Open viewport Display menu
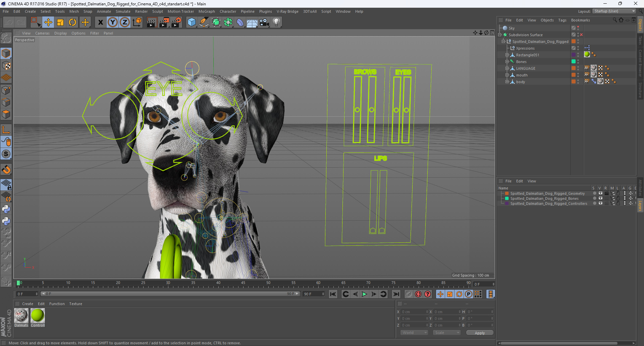 [60, 33]
